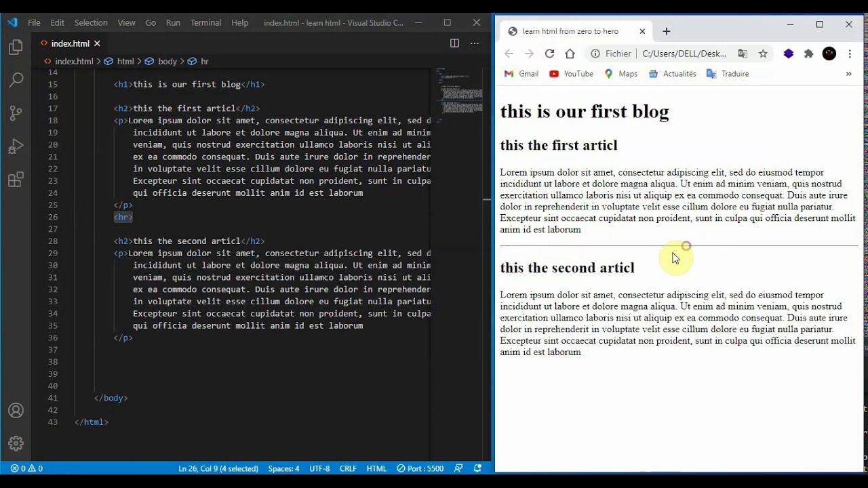This screenshot has height=488, width=868.
Task: Close the index.html editor tab
Action: [97, 43]
